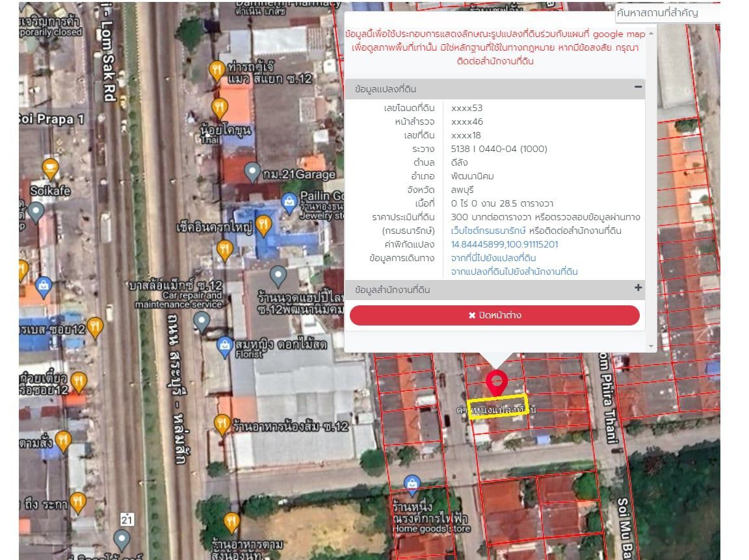Viewport: 749px width, 560px height.
Task: Click the red land parcel location pin
Action: point(497,383)
